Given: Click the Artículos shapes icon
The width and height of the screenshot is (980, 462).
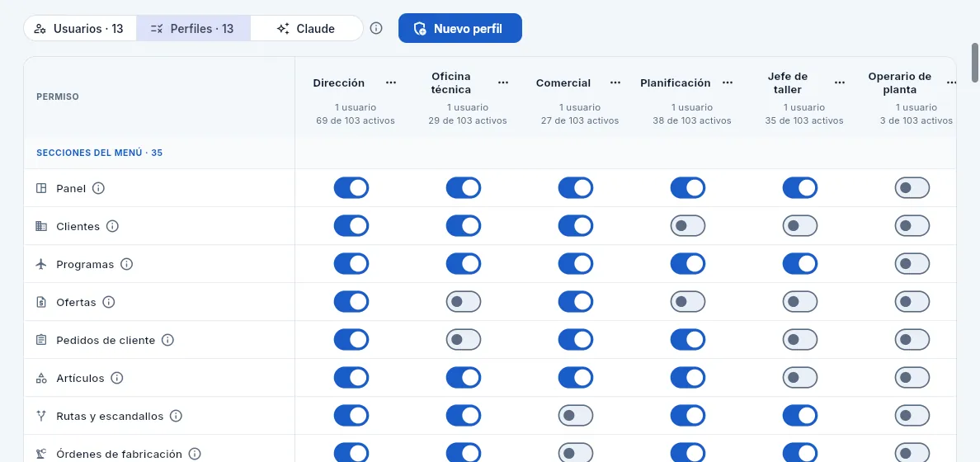Looking at the screenshot, I should tap(41, 378).
